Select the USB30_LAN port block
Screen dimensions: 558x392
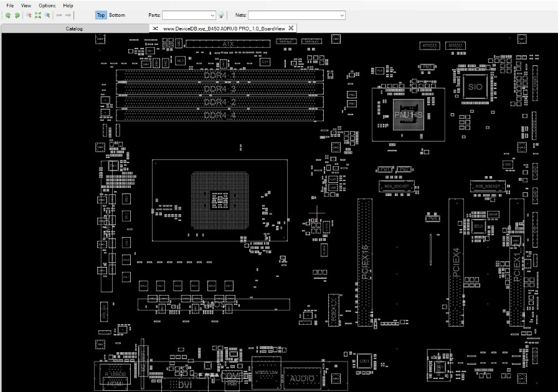[x=266, y=373]
